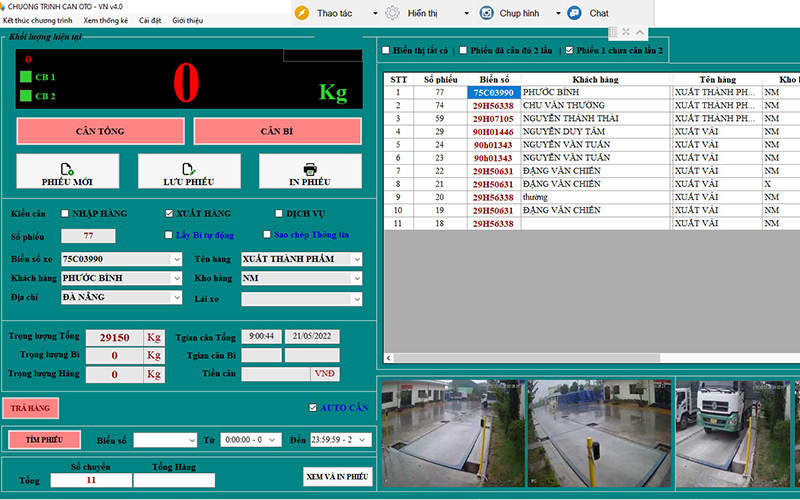The image size is (800, 500).
Task: Click the Thao tác compass icon
Action: click(x=303, y=13)
